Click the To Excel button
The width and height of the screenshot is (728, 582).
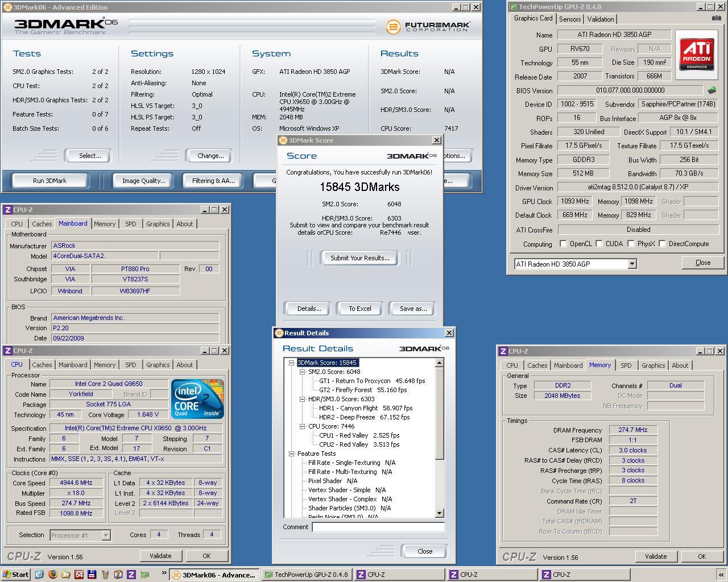[x=360, y=309]
